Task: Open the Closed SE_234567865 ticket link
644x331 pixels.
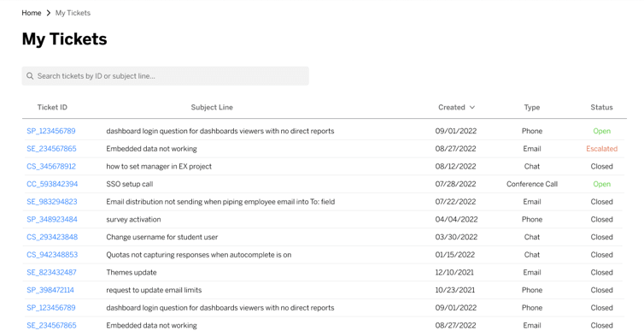Action: tap(51, 325)
